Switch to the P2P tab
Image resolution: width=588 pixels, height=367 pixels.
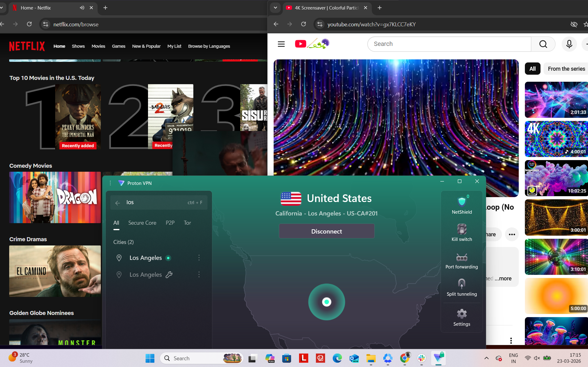(170, 223)
